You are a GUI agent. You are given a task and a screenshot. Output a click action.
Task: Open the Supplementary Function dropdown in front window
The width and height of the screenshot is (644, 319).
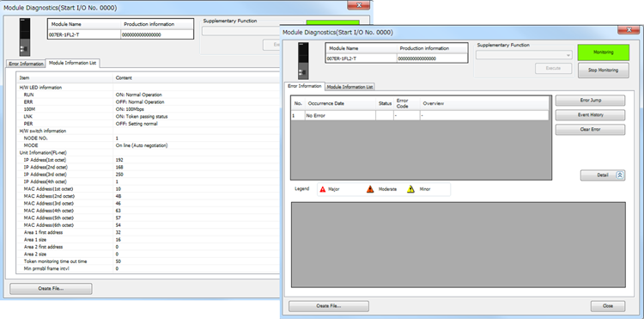pos(524,55)
